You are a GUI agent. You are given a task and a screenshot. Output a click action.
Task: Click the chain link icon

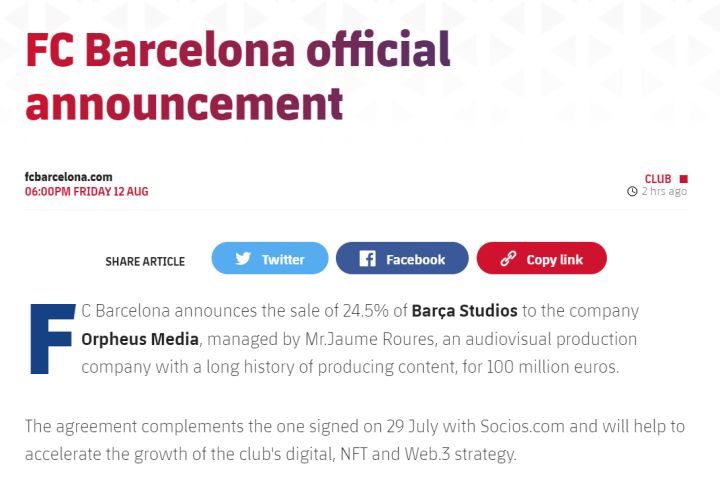click(508, 258)
